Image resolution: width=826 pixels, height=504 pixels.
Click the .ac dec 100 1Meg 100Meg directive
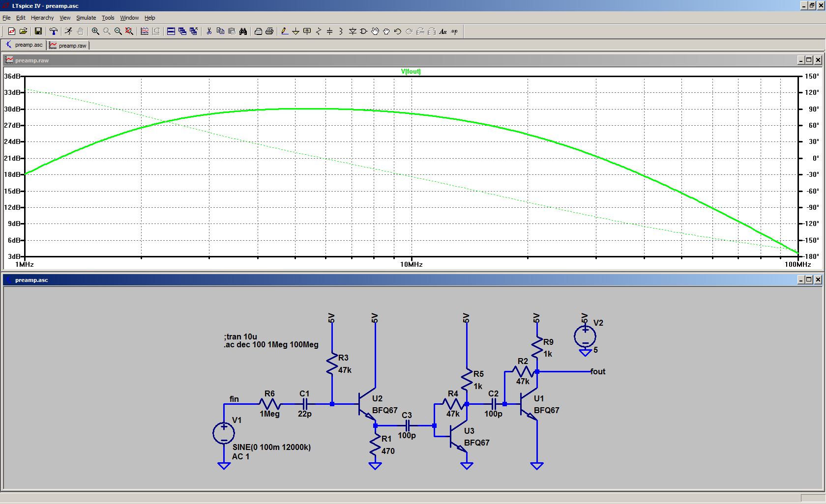(271, 345)
